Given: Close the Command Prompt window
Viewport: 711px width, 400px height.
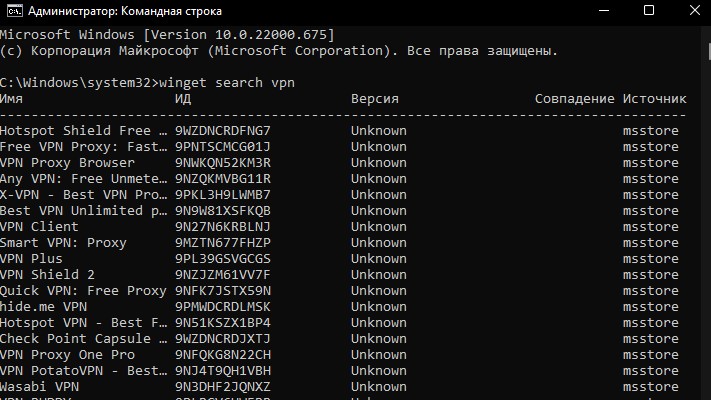Looking at the screenshot, I should coord(694,10).
